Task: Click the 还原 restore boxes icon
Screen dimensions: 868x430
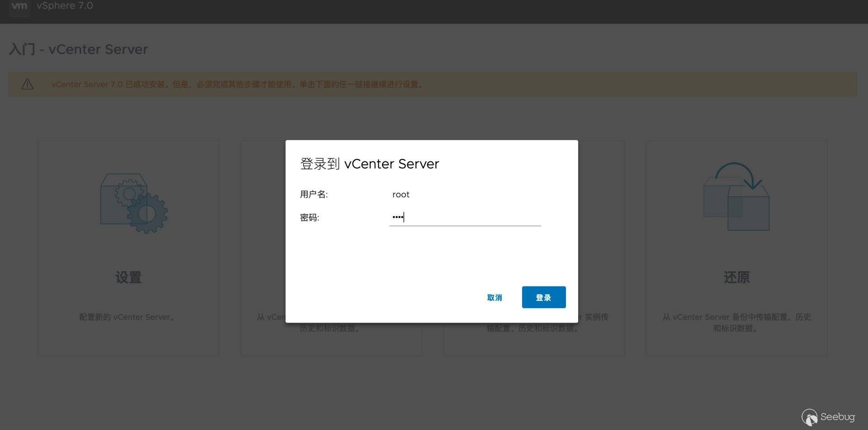Action: point(736,196)
